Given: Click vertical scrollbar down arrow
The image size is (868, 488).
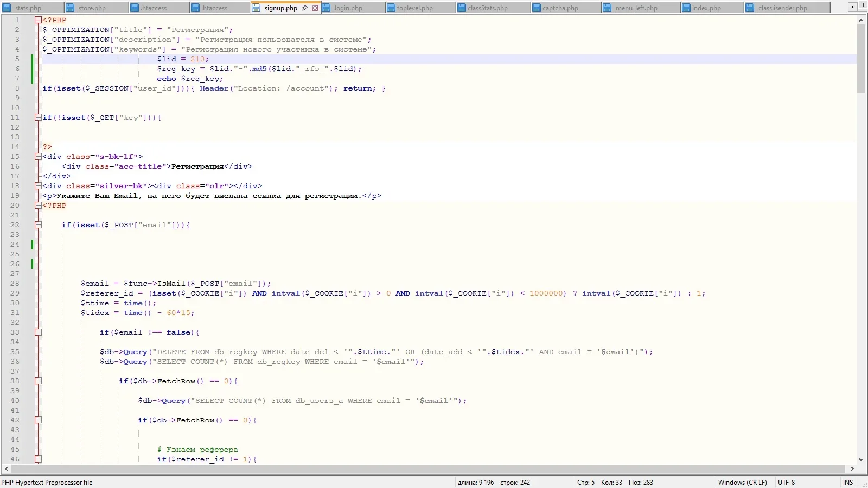Looking at the screenshot, I should coord(861,460).
